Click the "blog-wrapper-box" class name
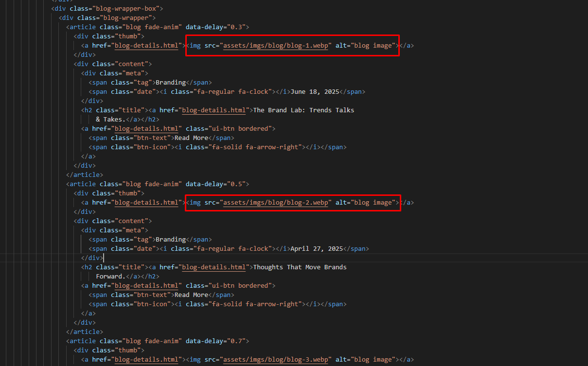The width and height of the screenshot is (588, 366). tap(128, 9)
